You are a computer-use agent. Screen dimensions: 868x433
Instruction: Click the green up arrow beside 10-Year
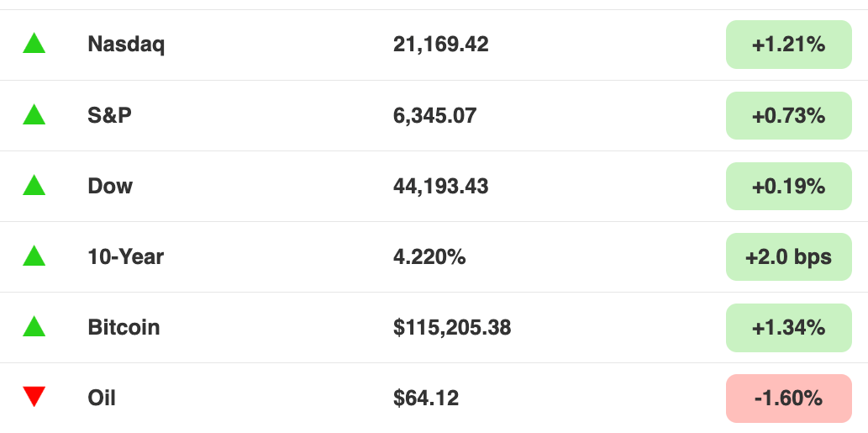pyautogui.click(x=34, y=256)
